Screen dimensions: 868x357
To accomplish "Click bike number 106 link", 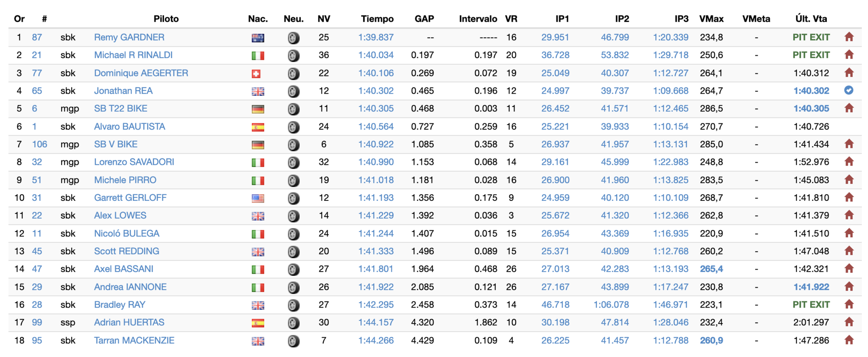I will tap(39, 144).
